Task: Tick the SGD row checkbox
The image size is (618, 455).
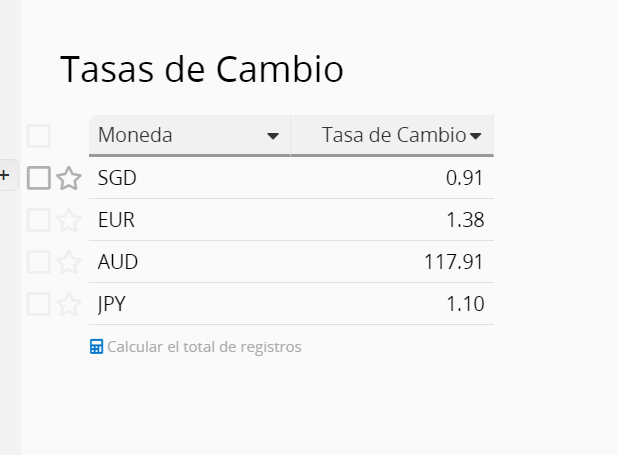Action: (x=39, y=179)
